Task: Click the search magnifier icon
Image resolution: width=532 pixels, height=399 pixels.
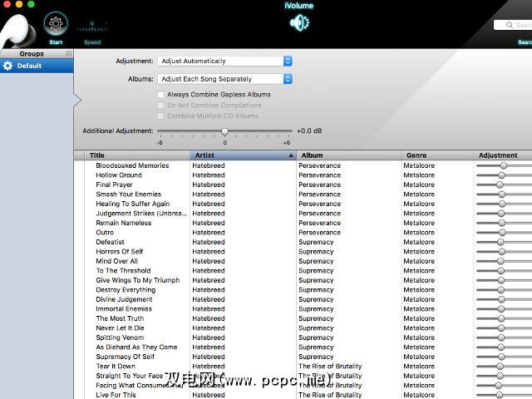Action: point(509,25)
